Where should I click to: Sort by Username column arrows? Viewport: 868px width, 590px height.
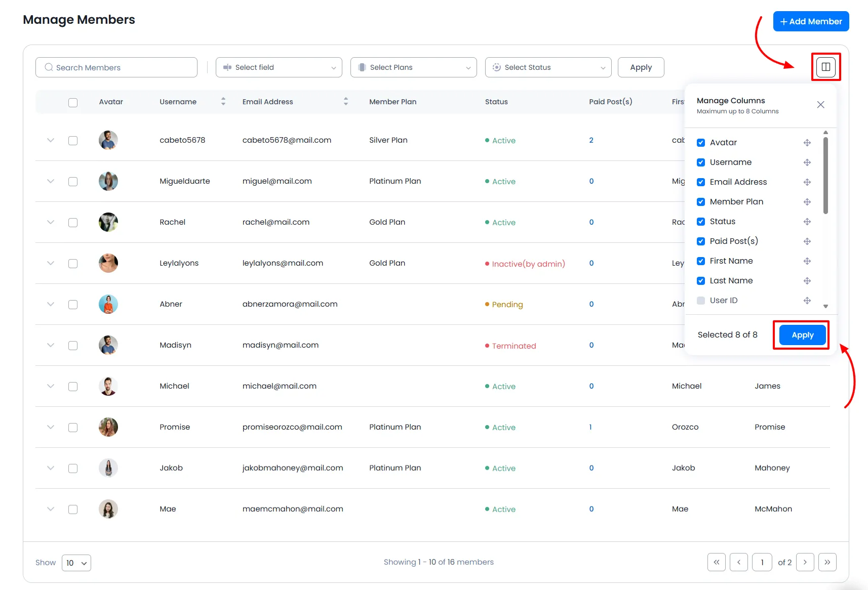pyautogui.click(x=223, y=101)
